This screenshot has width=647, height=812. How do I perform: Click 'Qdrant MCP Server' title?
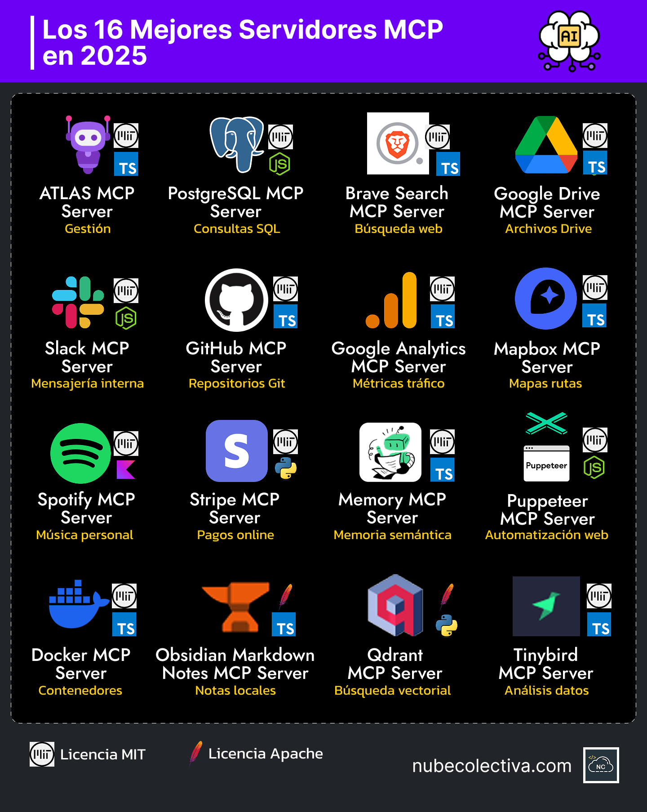[x=395, y=664]
